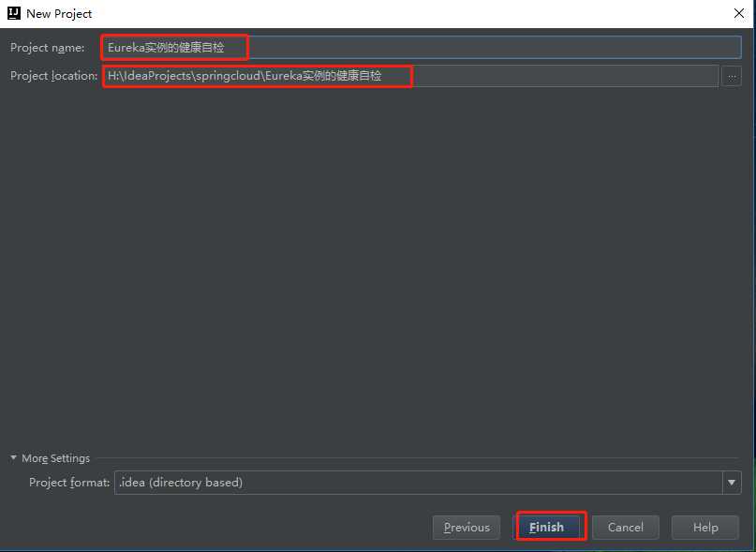Screen dimensions: 756x552
Task: Focus the Project name text field
Action: 487,48
